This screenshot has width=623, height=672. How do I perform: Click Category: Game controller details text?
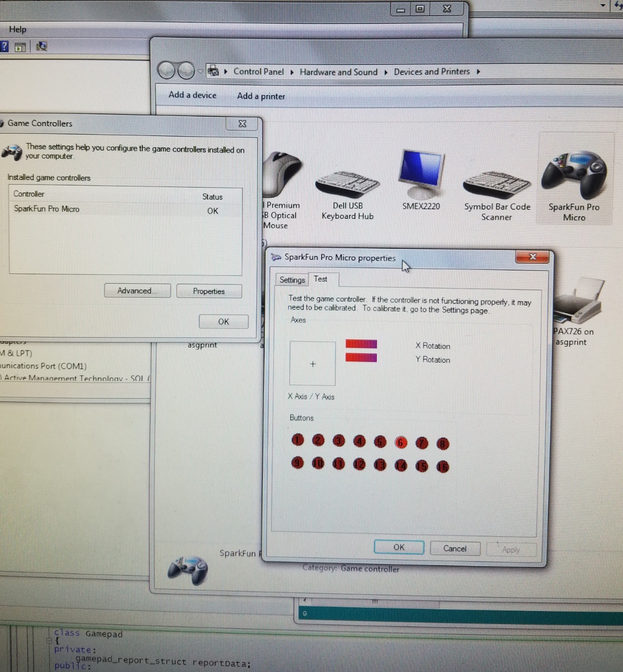(351, 568)
